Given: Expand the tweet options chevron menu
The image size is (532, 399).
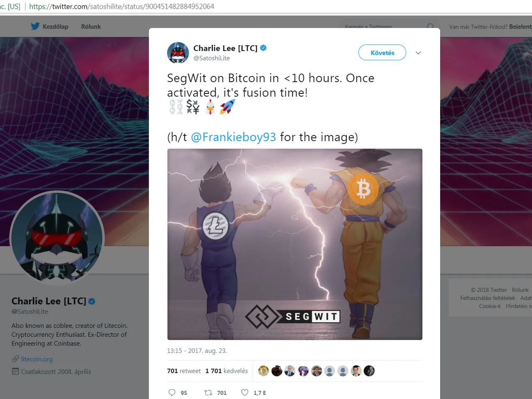Looking at the screenshot, I should [418, 53].
